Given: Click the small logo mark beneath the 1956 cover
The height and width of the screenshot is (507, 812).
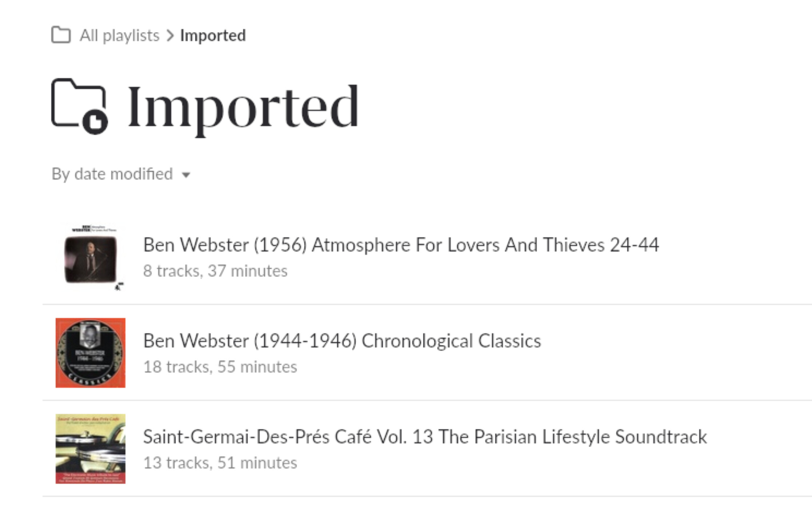Looking at the screenshot, I should (119, 287).
